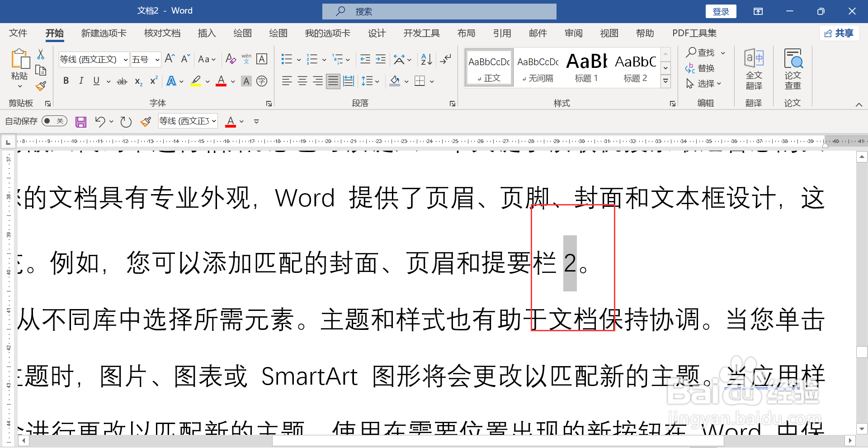Image resolution: width=868 pixels, height=448 pixels.
Task: Click the superscript x² icon
Action: click(x=154, y=81)
